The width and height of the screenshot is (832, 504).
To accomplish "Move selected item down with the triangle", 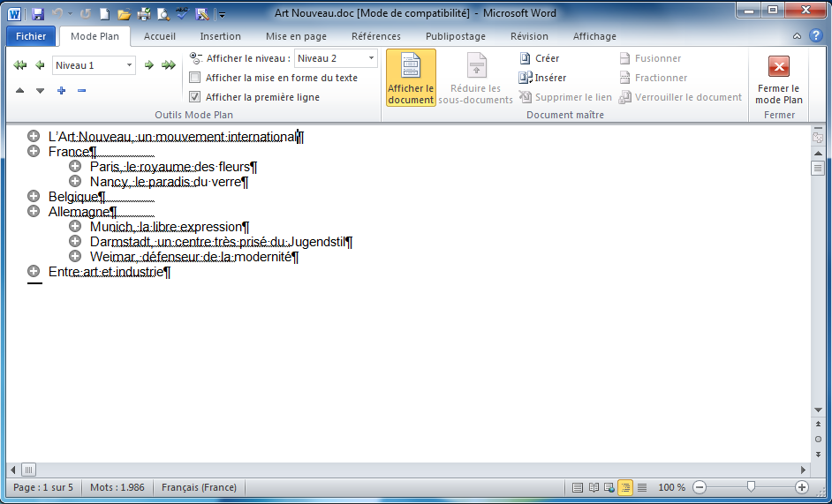I will (40, 91).
